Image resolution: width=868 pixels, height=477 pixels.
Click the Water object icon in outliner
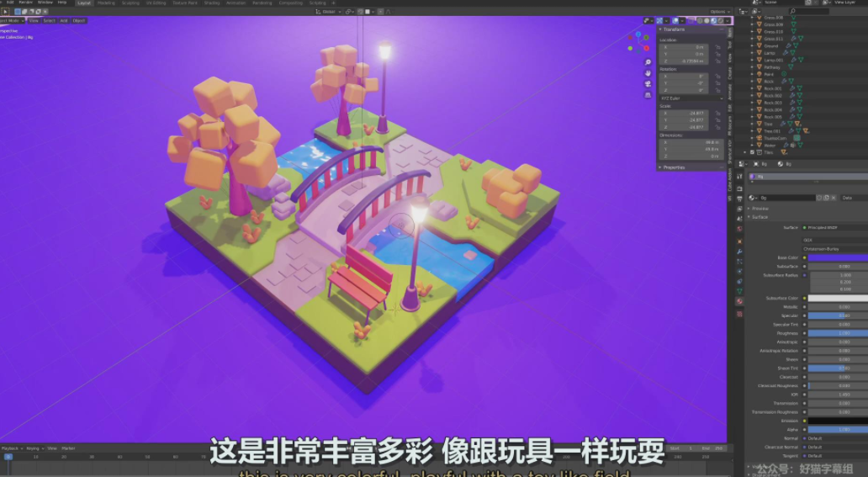point(759,145)
